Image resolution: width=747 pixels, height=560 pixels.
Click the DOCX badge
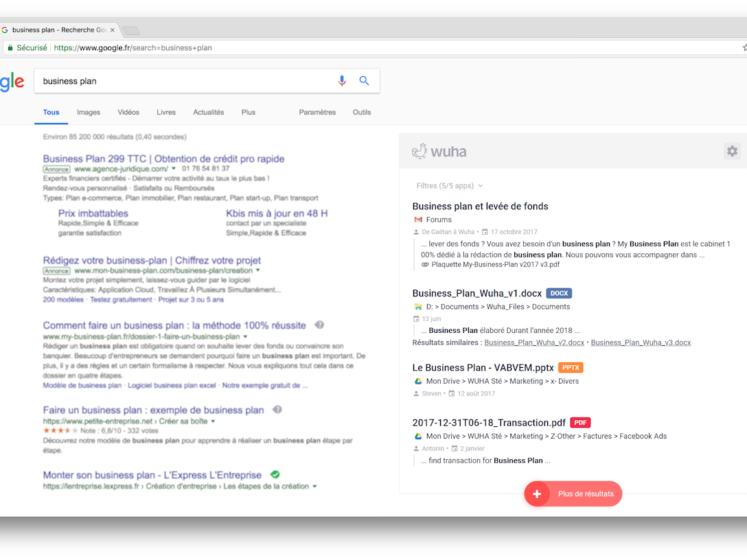coord(559,293)
